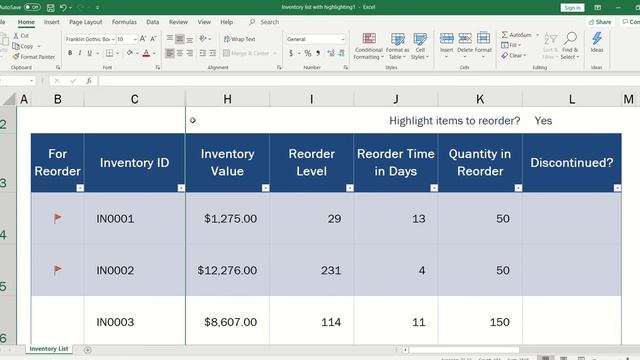This screenshot has width=640, height=360.
Task: Open the View tab
Action: click(204, 22)
